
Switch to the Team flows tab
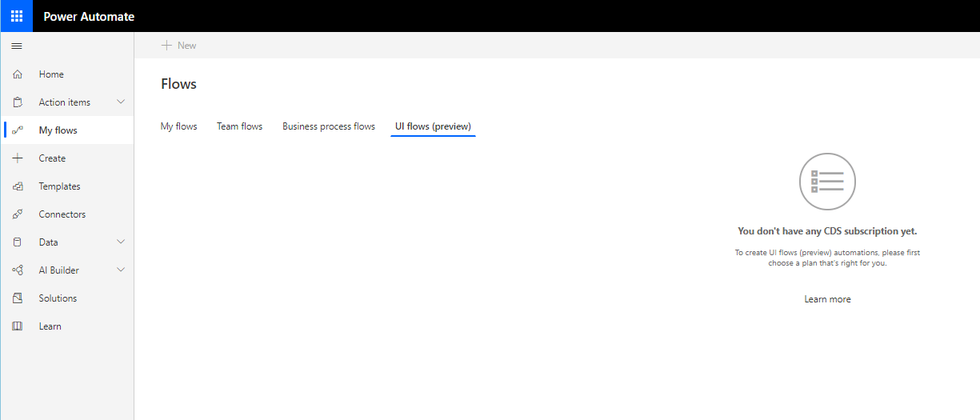tap(239, 126)
